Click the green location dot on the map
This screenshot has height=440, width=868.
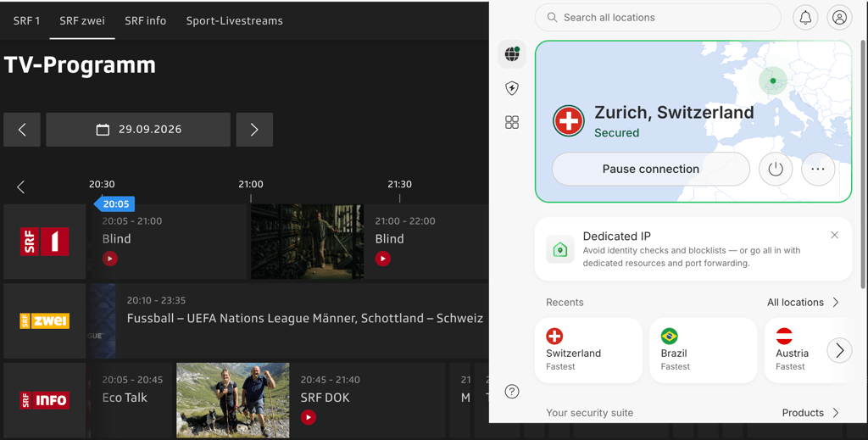[773, 81]
